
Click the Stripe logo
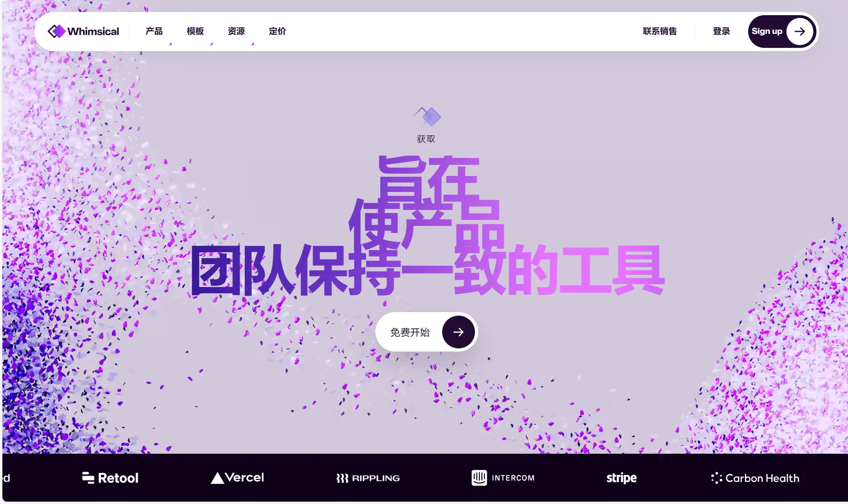tap(622, 478)
